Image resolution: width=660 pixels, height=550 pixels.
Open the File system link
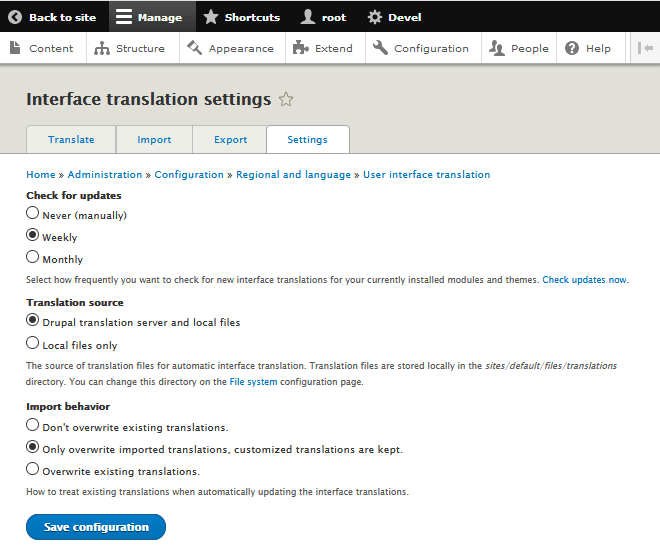click(253, 382)
